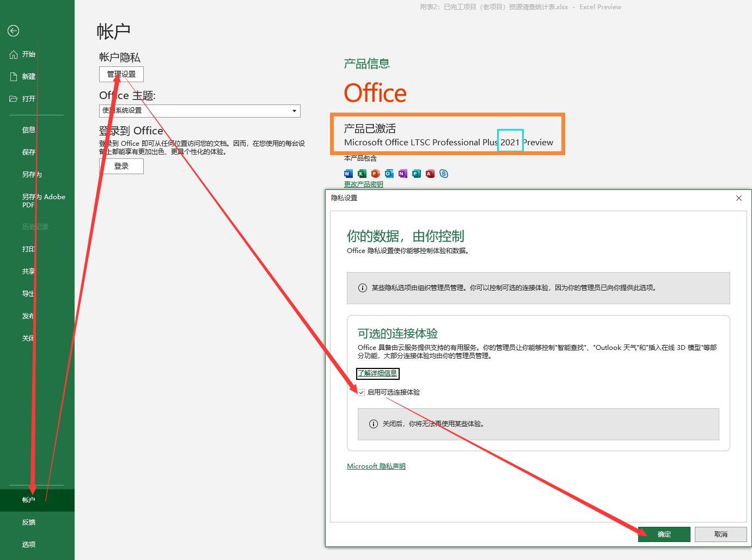Click the 你的数据，由你控制 heading

(406, 236)
